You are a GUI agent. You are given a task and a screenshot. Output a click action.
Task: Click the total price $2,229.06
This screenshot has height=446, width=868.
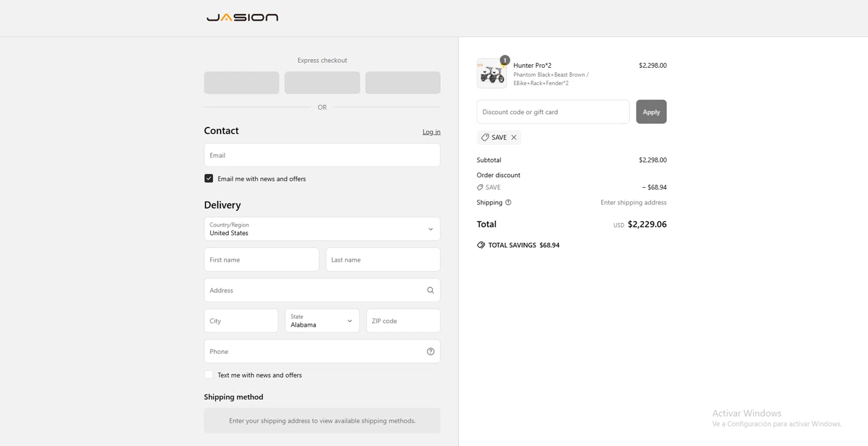[647, 224]
